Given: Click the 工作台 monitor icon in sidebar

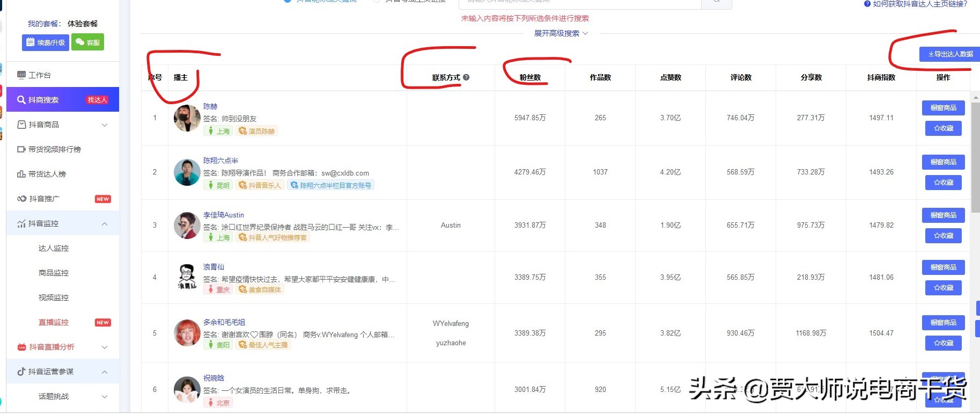Looking at the screenshot, I should point(21,75).
